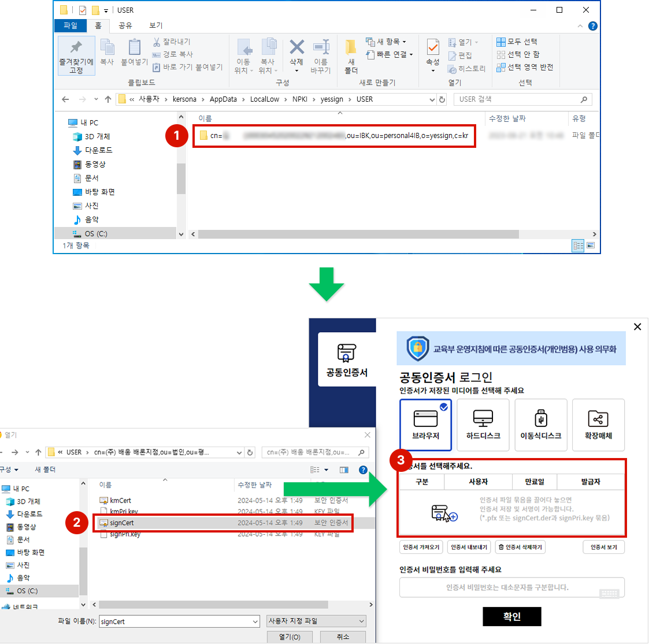Select 이동식디스크 storage media option
This screenshot has height=644, width=649.
pos(540,425)
